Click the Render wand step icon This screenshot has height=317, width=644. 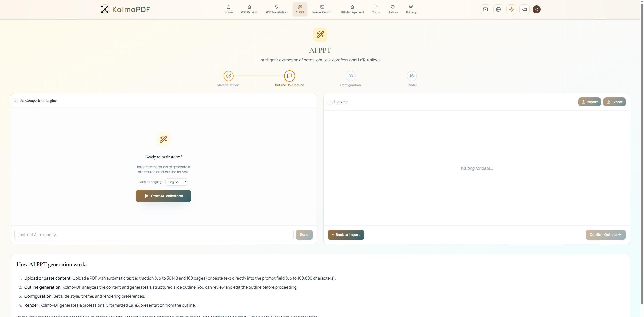click(x=412, y=76)
